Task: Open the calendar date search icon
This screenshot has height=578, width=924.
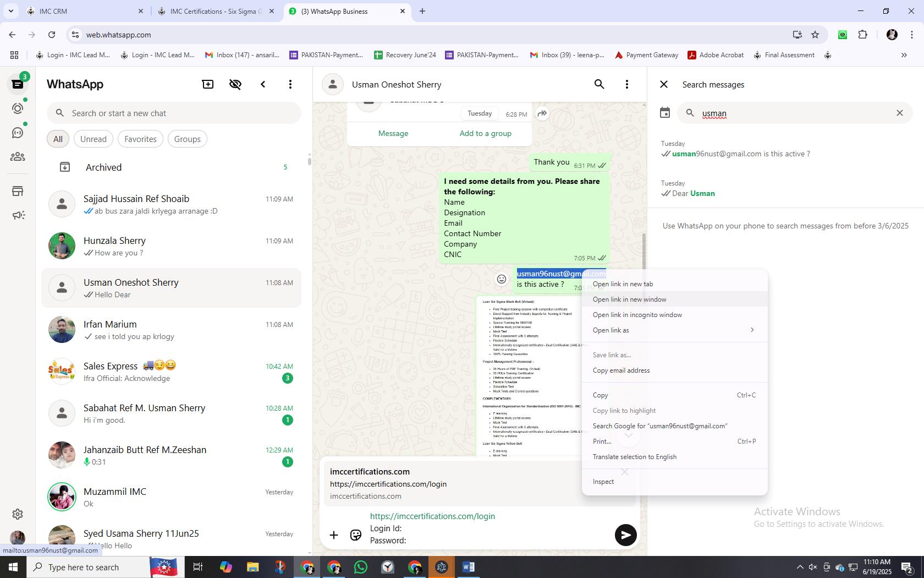Action: point(665,113)
